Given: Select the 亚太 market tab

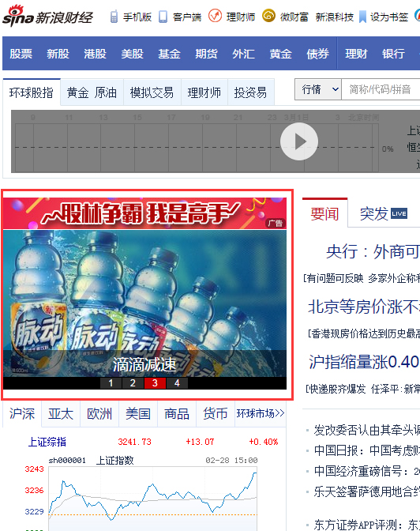Looking at the screenshot, I should tap(61, 414).
